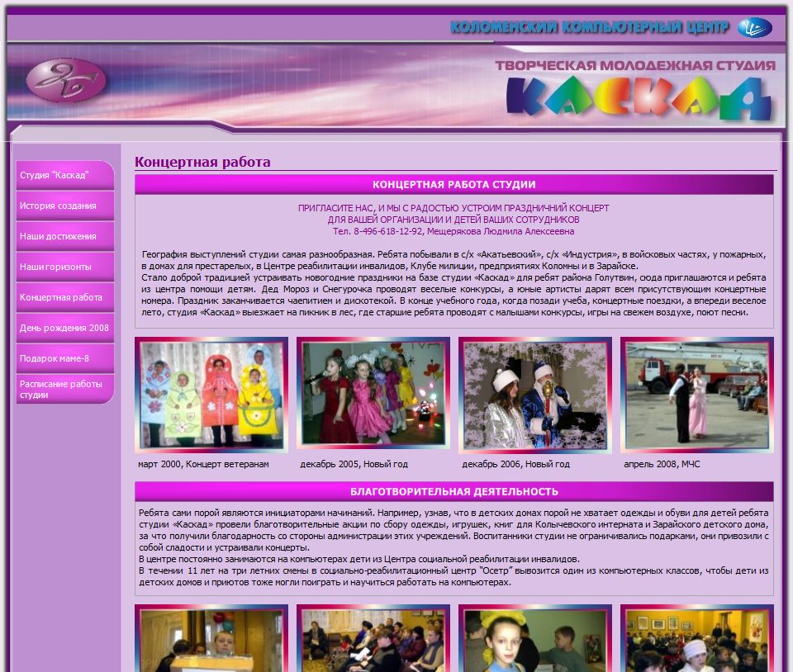Screen dimensions: 793x672
Task: Open the matryoshka costumes photo
Action: click(x=211, y=395)
